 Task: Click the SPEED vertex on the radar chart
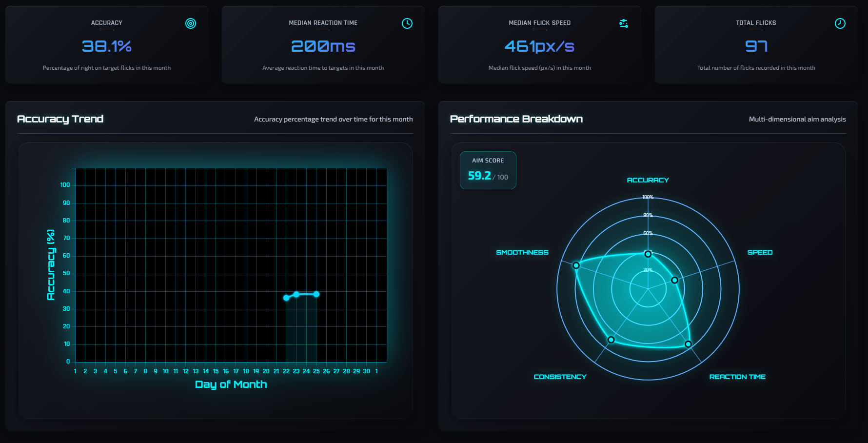pos(675,280)
